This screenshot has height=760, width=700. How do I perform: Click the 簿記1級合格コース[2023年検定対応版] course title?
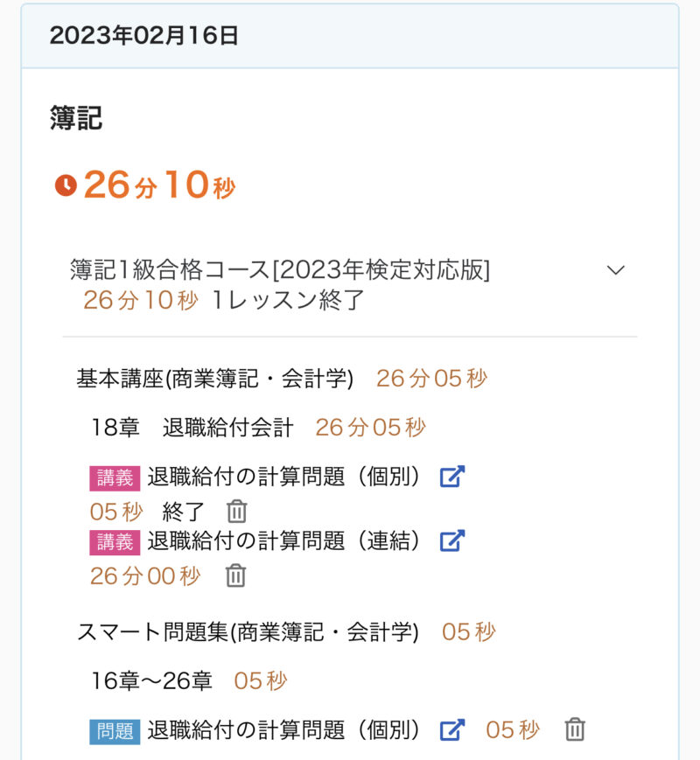280,270
